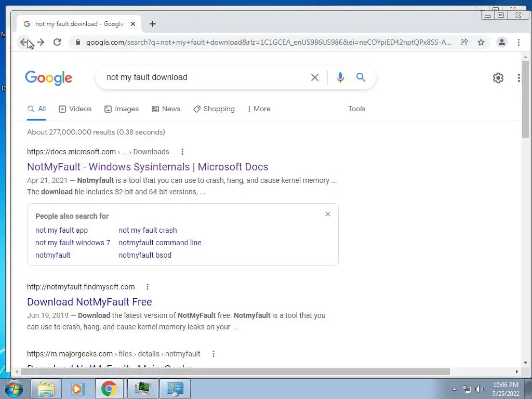The height and width of the screenshot is (399, 532).
Task: Open the Control Panel taskbar app
Action: pyautogui.click(x=175, y=389)
